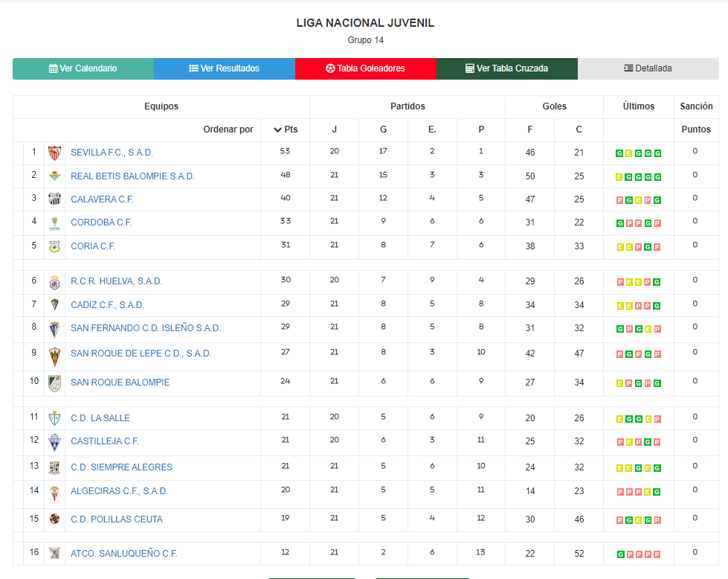
Task: Click last green G badge in Algeciras row
Action: 657,492
